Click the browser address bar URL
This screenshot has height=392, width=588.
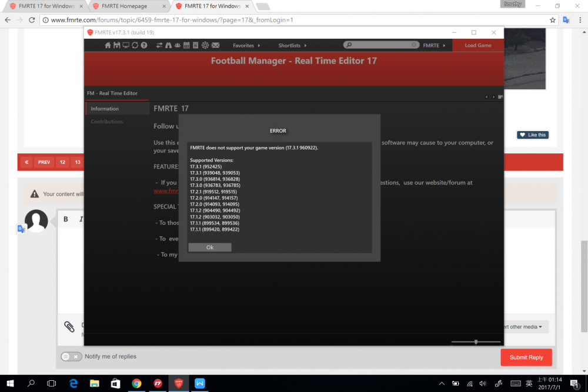coord(172,20)
